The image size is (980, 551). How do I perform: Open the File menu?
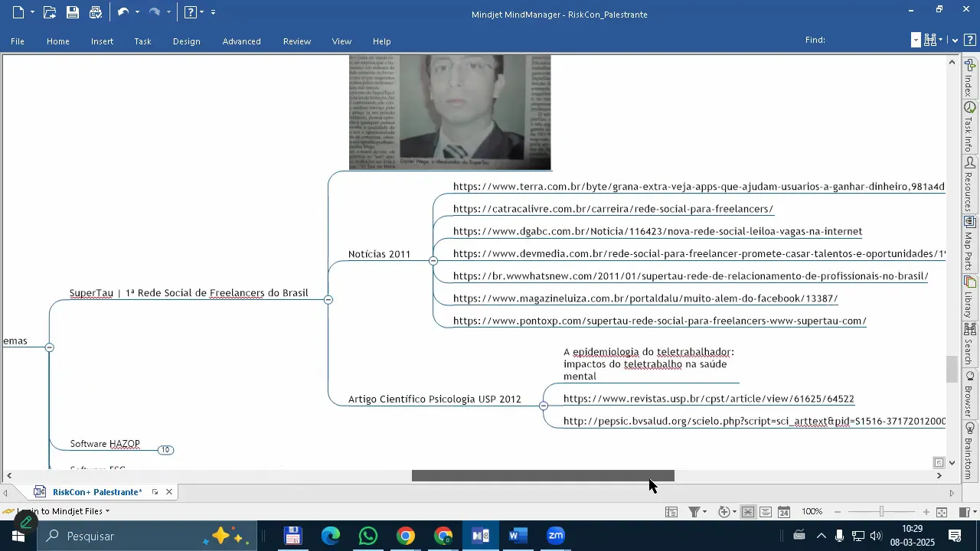(x=18, y=41)
